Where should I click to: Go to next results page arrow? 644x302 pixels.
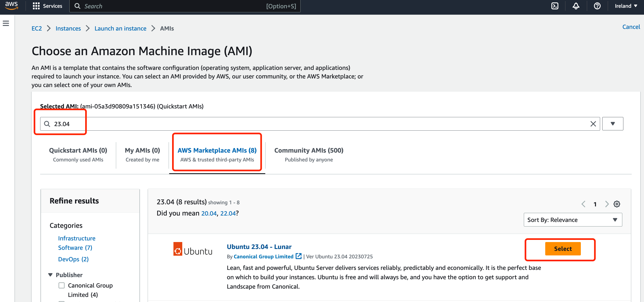pos(607,204)
